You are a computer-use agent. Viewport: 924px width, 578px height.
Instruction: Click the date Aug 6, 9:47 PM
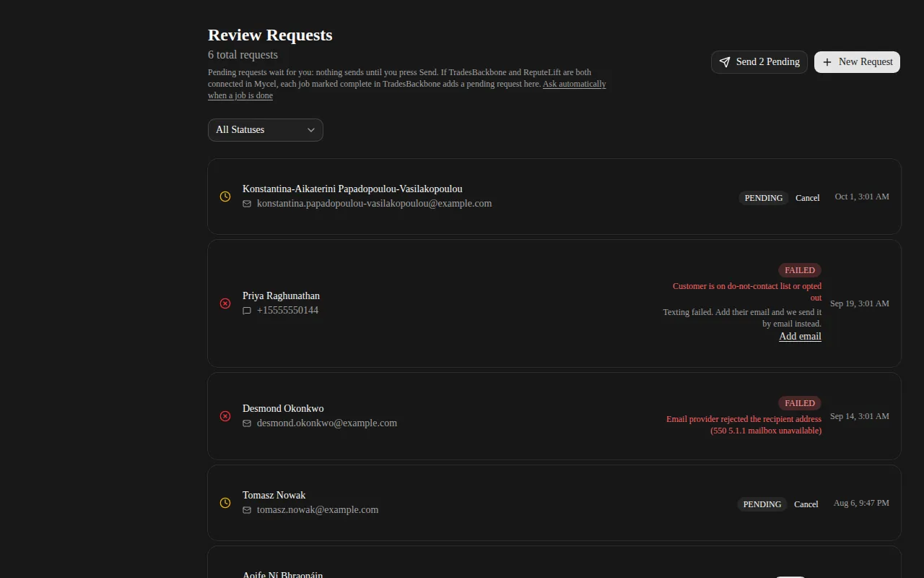pyautogui.click(x=861, y=503)
